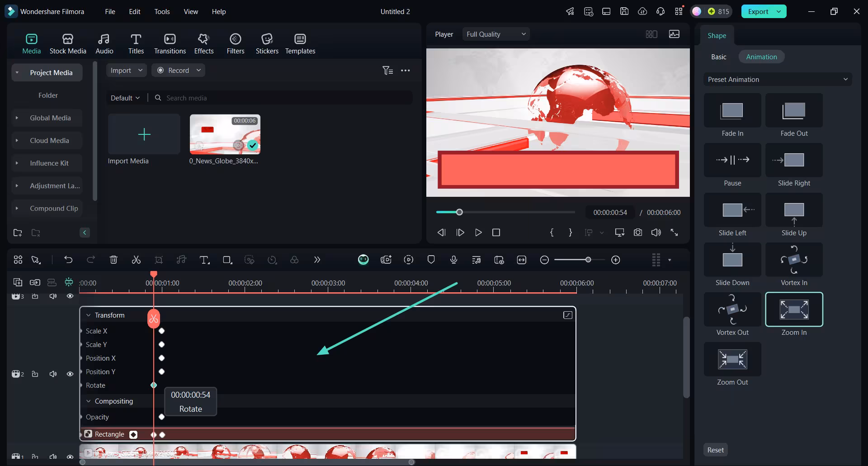
Task: Take a snapshot of the preview frame
Action: pyautogui.click(x=638, y=232)
